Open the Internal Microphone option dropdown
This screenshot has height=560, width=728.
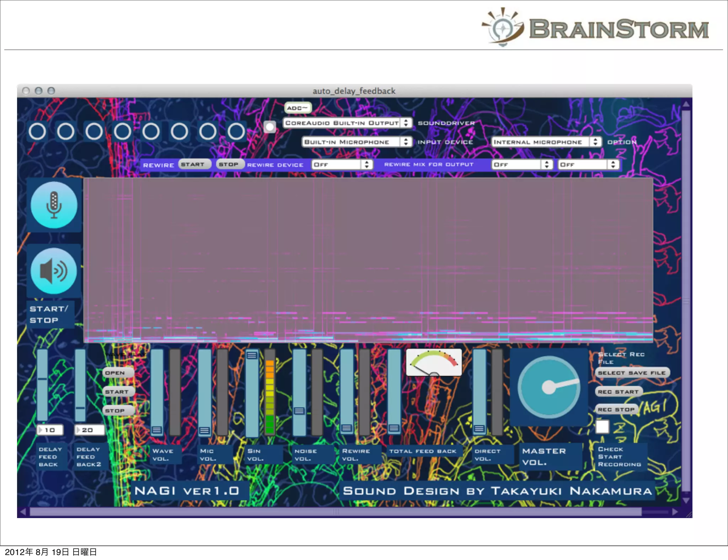pos(546,142)
